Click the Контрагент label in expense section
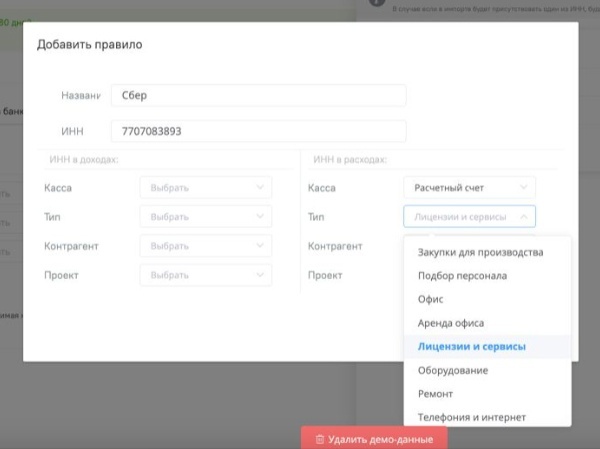The width and height of the screenshot is (600, 449). point(335,246)
